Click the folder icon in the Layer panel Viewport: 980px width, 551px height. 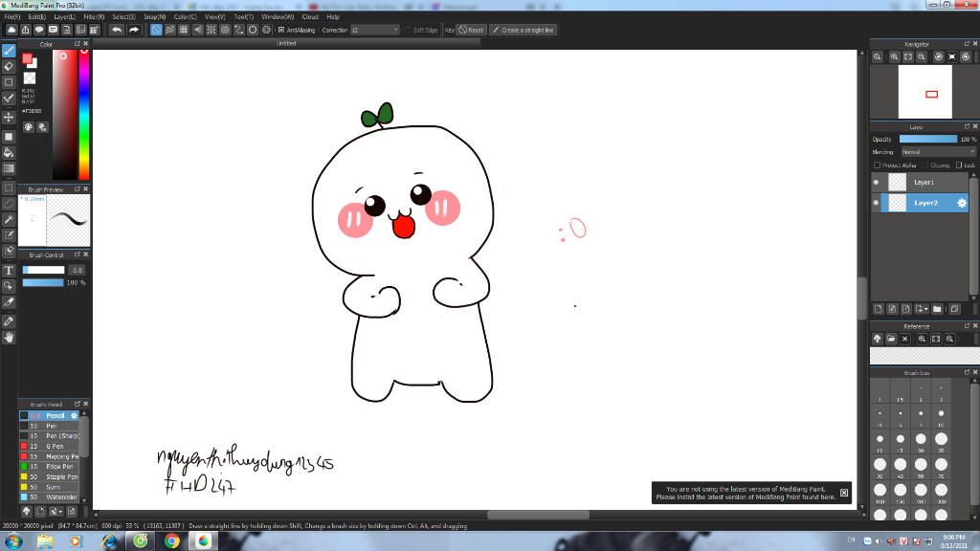pos(937,309)
